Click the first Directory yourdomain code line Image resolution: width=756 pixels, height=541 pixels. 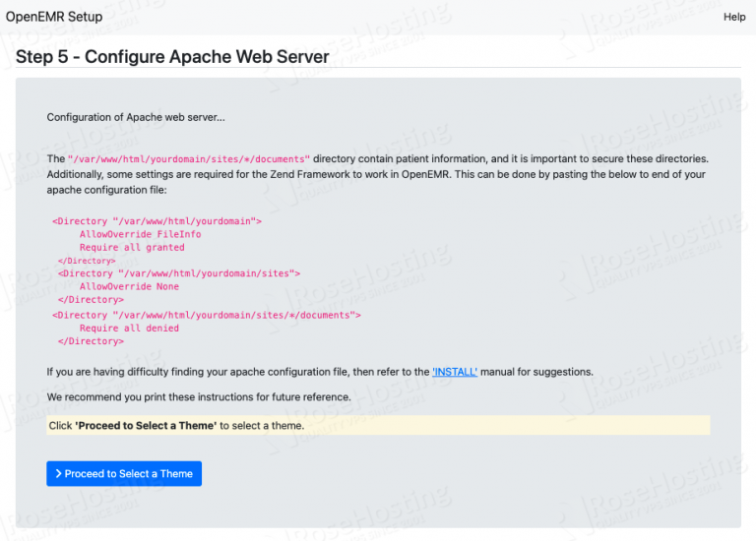pyautogui.click(x=157, y=221)
